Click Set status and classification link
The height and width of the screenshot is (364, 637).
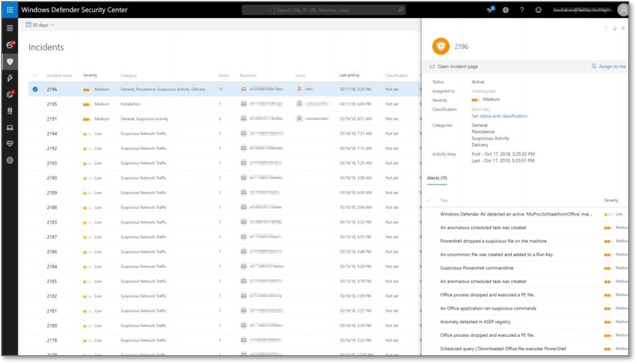tap(499, 116)
